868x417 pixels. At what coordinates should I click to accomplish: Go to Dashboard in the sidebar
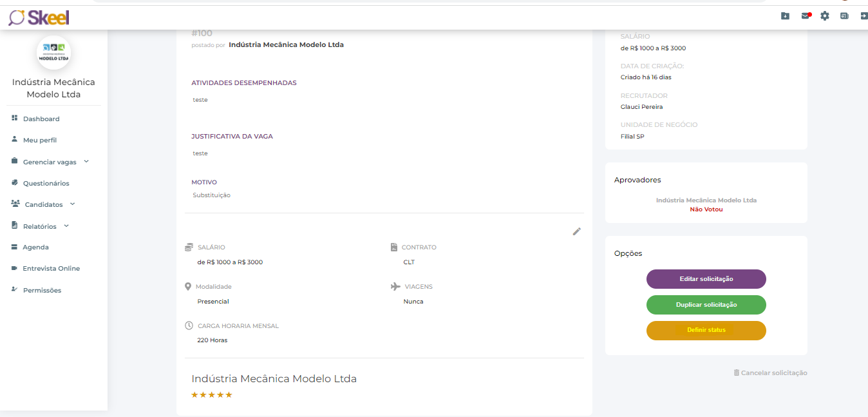click(x=41, y=119)
